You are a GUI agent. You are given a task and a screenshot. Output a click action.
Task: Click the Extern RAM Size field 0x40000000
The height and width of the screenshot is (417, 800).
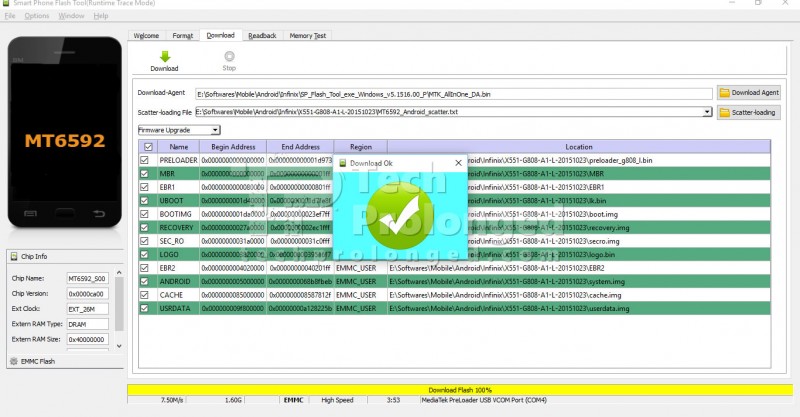[x=87, y=339]
